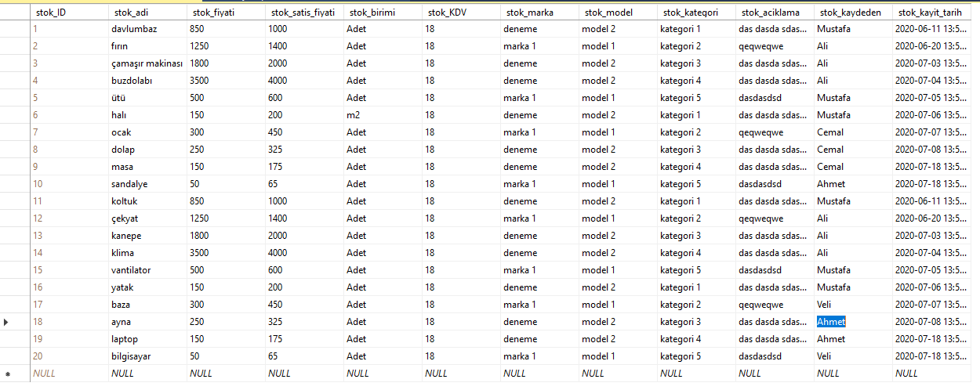Select 'dasdasdsd' in the vantilator row
Viewport: 980px width, 390px height.
(775, 270)
